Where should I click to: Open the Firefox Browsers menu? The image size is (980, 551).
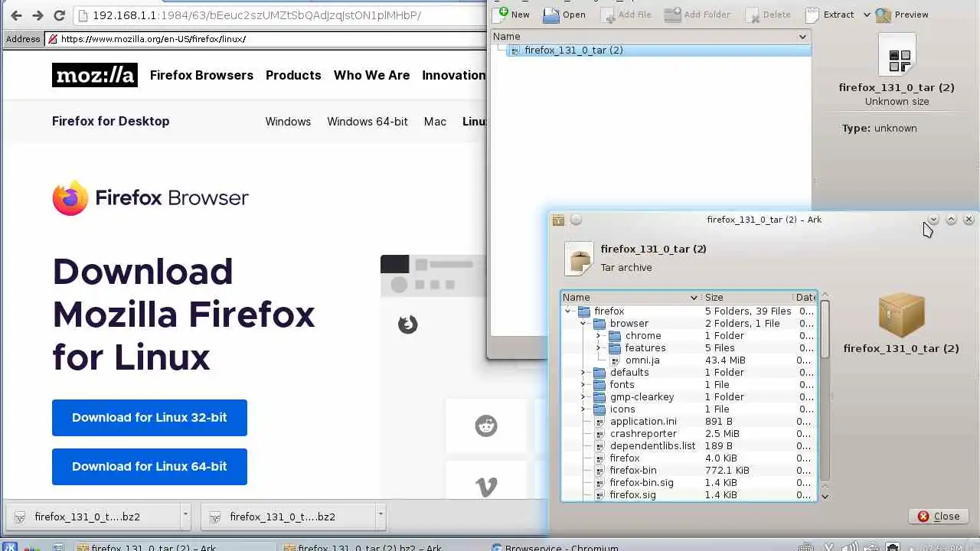point(201,75)
